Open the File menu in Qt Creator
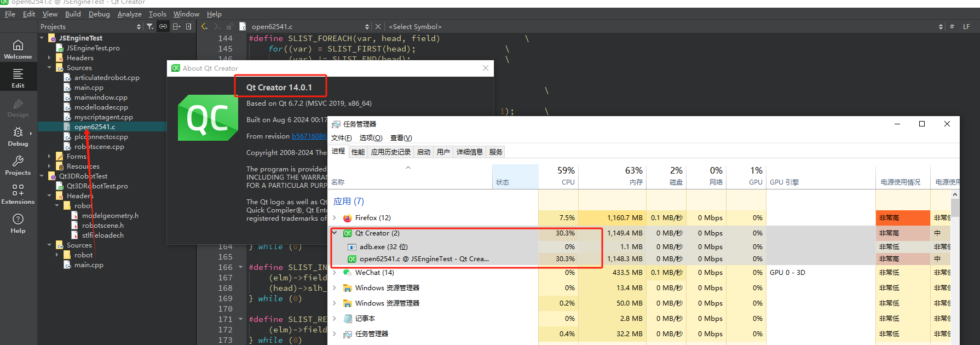 tap(10, 14)
